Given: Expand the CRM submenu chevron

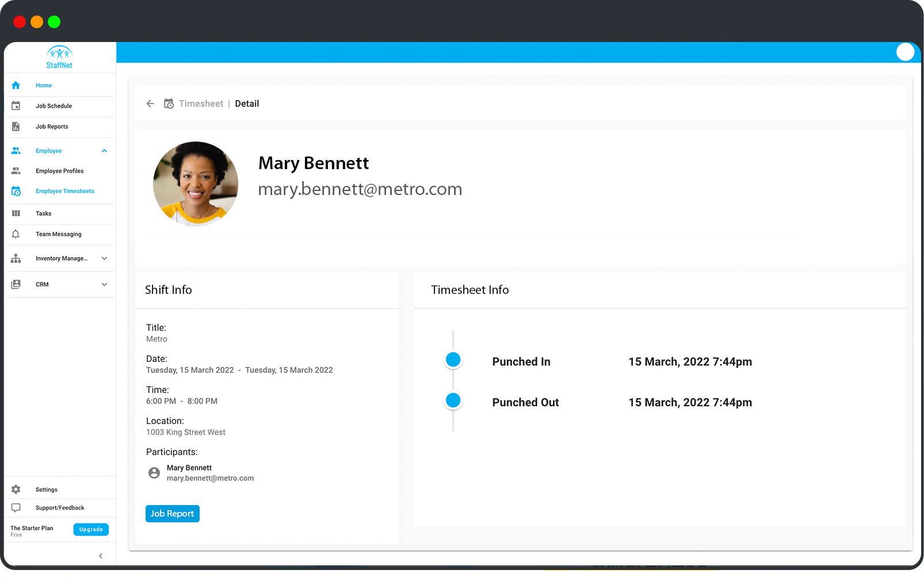Looking at the screenshot, I should click(x=104, y=284).
